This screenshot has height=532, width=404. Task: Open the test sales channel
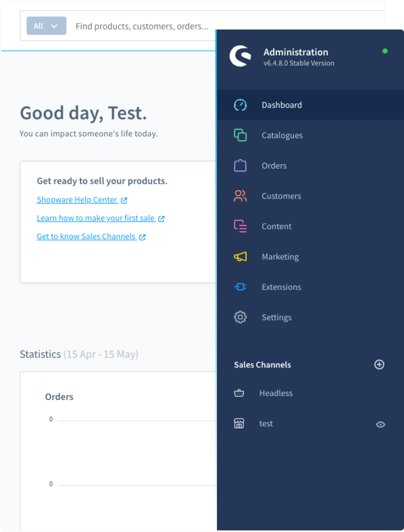pos(266,424)
